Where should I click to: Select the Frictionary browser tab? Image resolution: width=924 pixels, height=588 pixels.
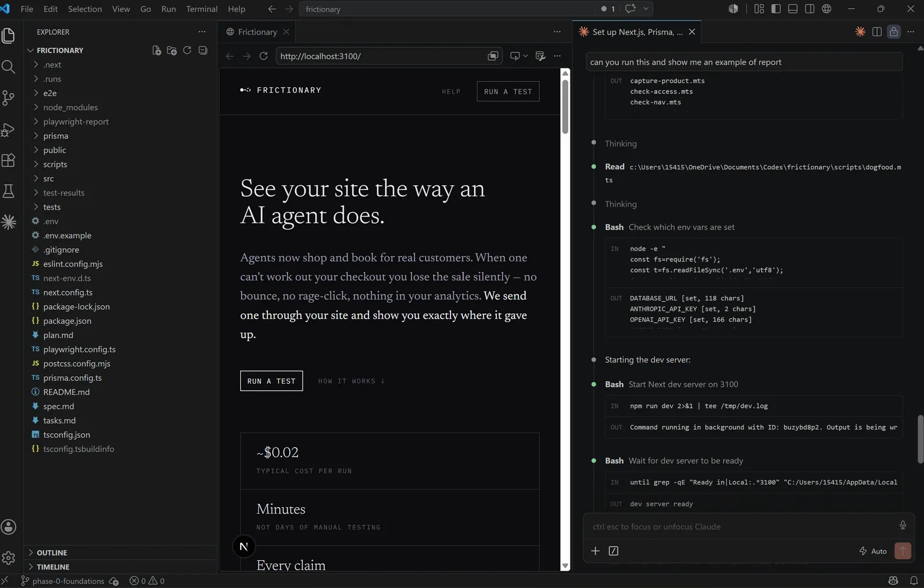point(257,32)
